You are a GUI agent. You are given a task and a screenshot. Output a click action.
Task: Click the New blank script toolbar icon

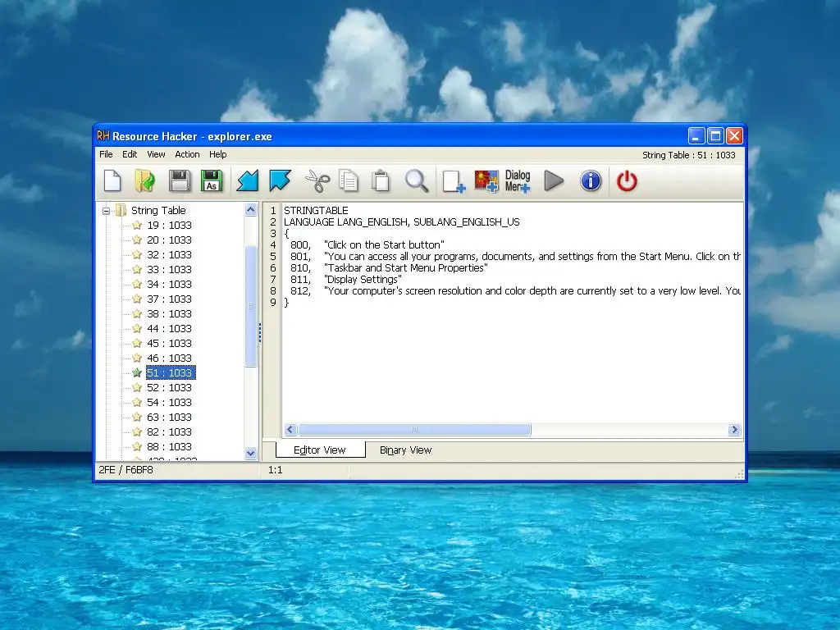tap(112, 180)
